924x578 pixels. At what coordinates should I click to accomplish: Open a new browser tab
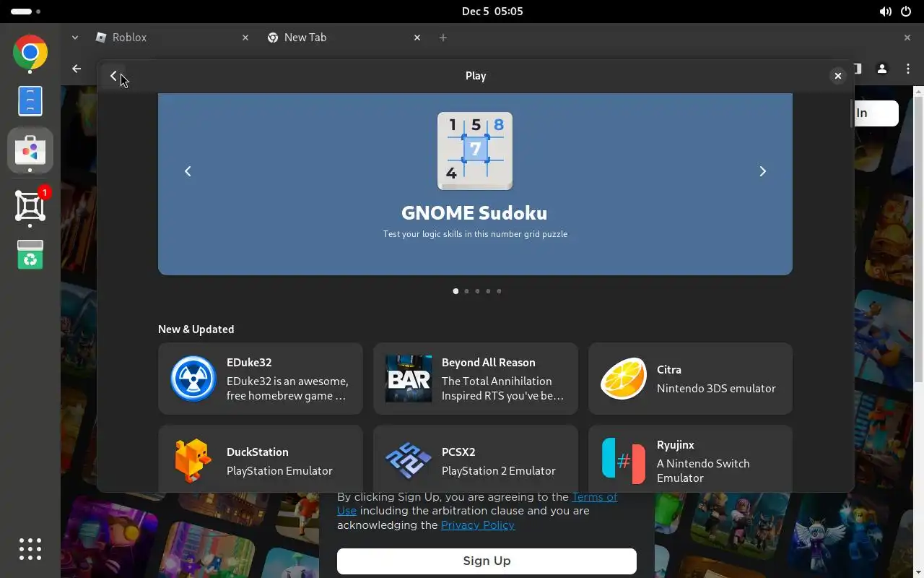click(x=443, y=38)
